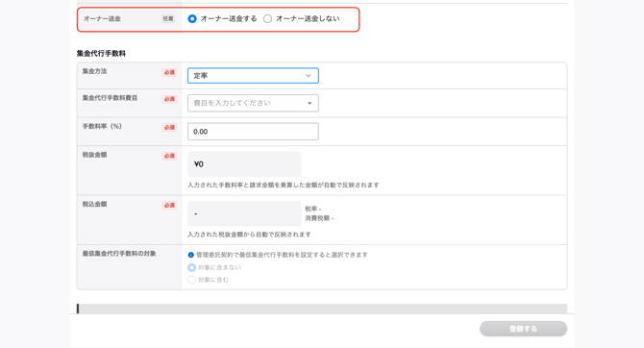
Task: Click the 消費税額 - text
Action: point(319,218)
